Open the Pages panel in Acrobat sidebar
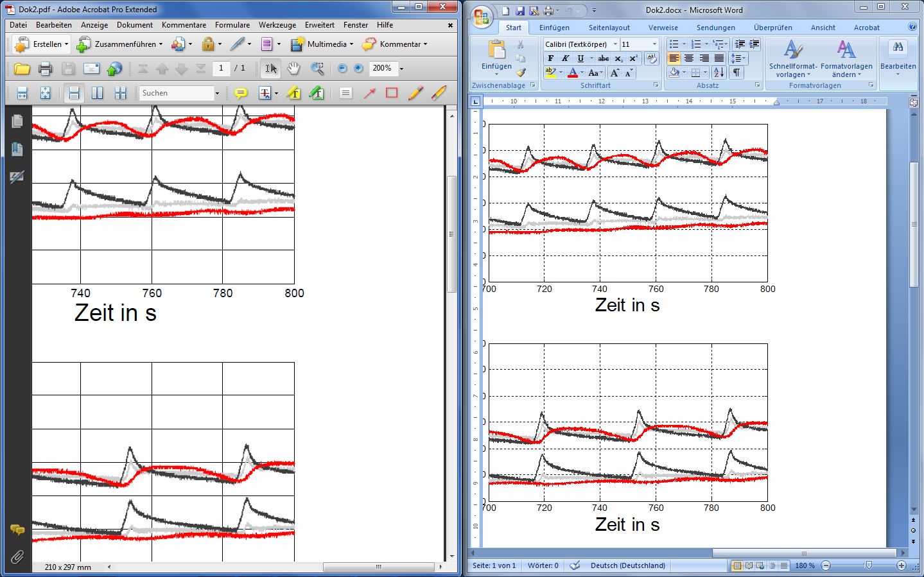 pyautogui.click(x=17, y=121)
